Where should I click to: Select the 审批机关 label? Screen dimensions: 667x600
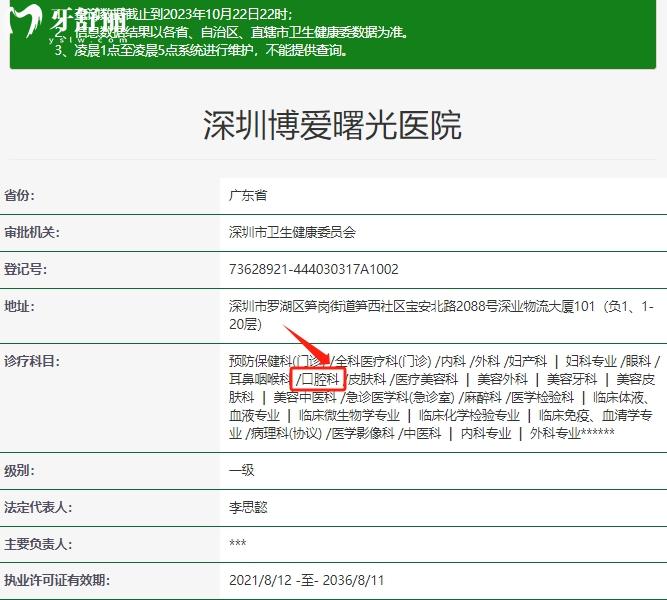point(32,232)
